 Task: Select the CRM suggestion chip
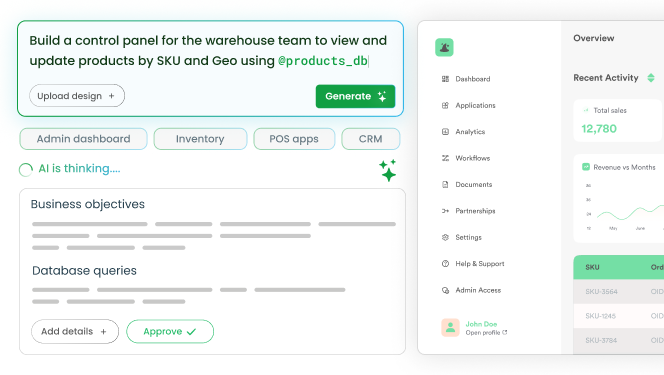[x=371, y=139]
